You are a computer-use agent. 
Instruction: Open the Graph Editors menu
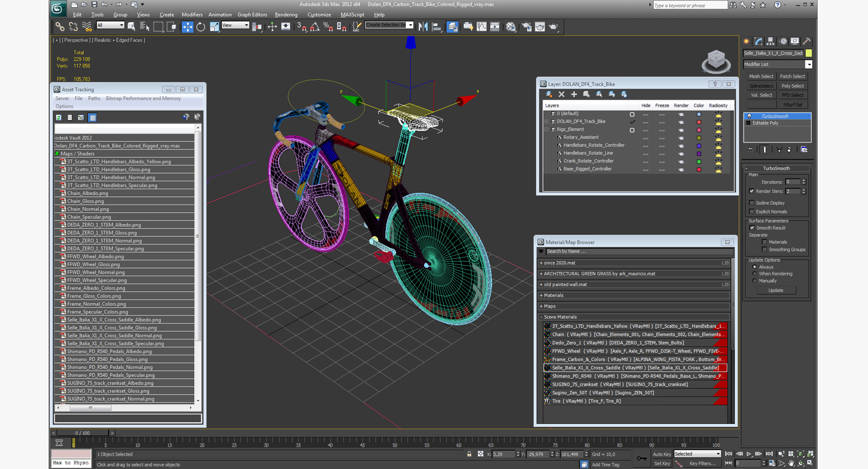click(x=252, y=15)
